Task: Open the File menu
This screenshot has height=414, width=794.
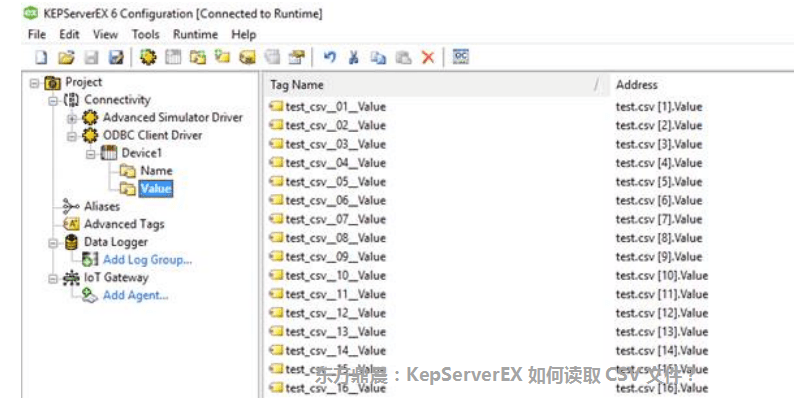Action: pyautogui.click(x=36, y=34)
